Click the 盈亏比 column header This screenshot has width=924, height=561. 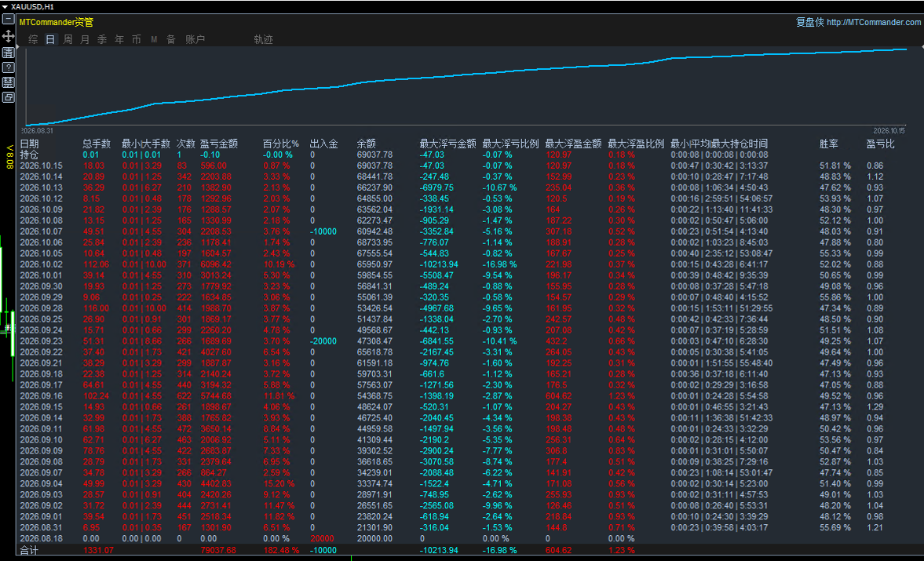click(x=880, y=144)
